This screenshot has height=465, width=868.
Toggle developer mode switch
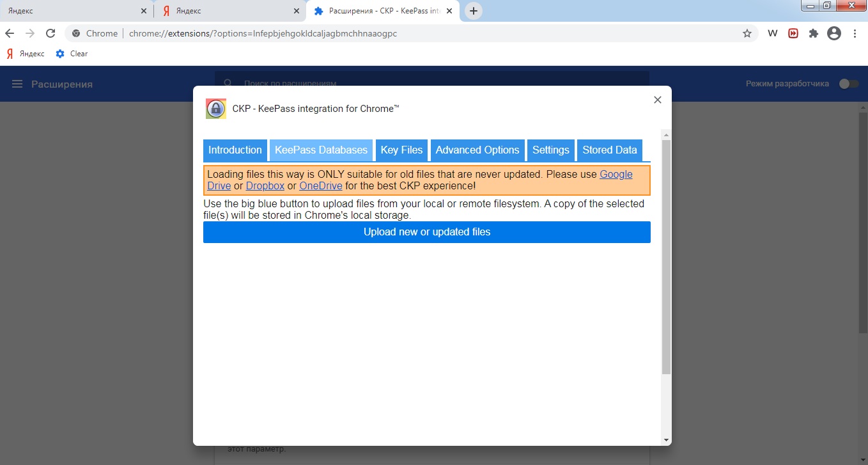[x=848, y=84]
